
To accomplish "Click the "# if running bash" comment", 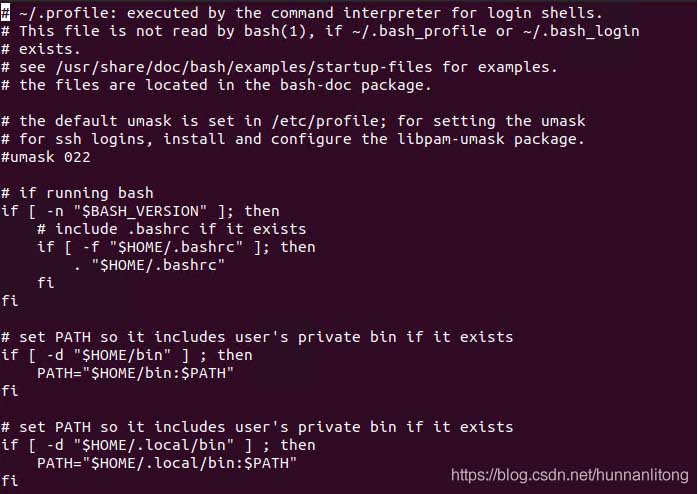I will [x=78, y=193].
